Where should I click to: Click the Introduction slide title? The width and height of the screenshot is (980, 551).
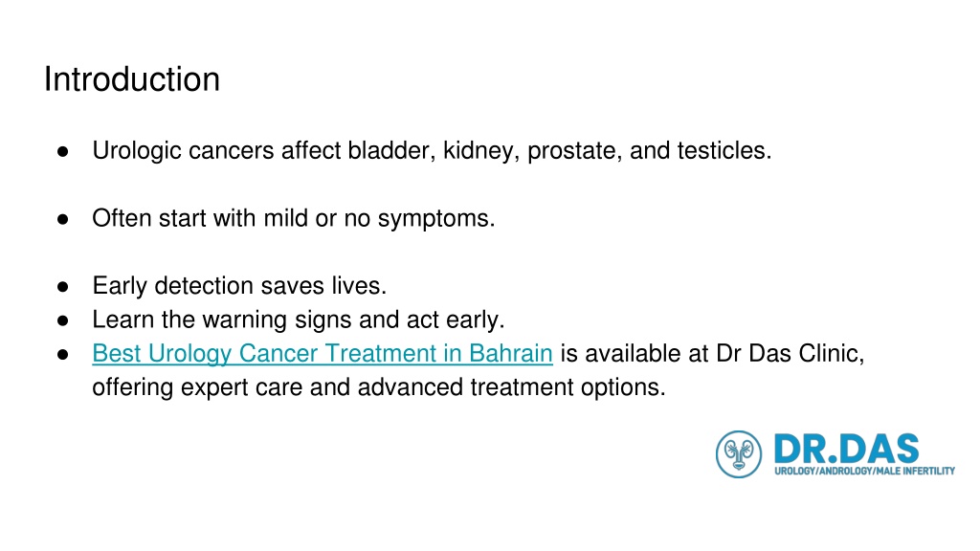[132, 79]
